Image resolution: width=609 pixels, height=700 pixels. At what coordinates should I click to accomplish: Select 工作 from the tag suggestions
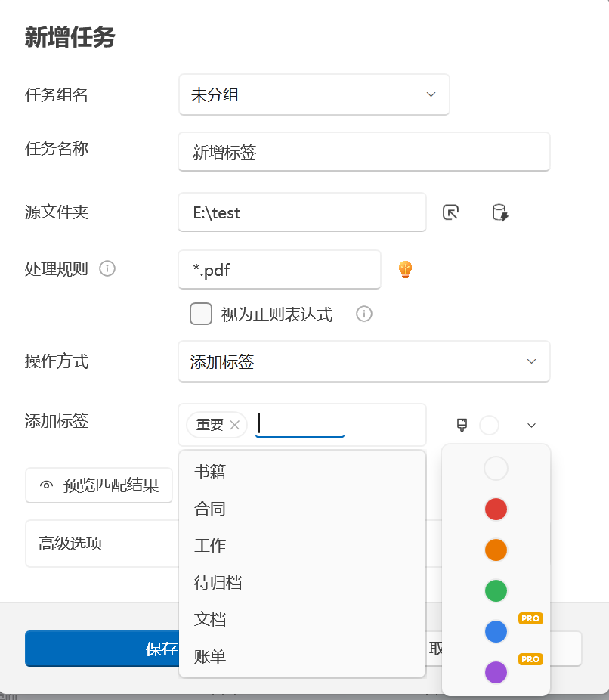pyautogui.click(x=302, y=546)
